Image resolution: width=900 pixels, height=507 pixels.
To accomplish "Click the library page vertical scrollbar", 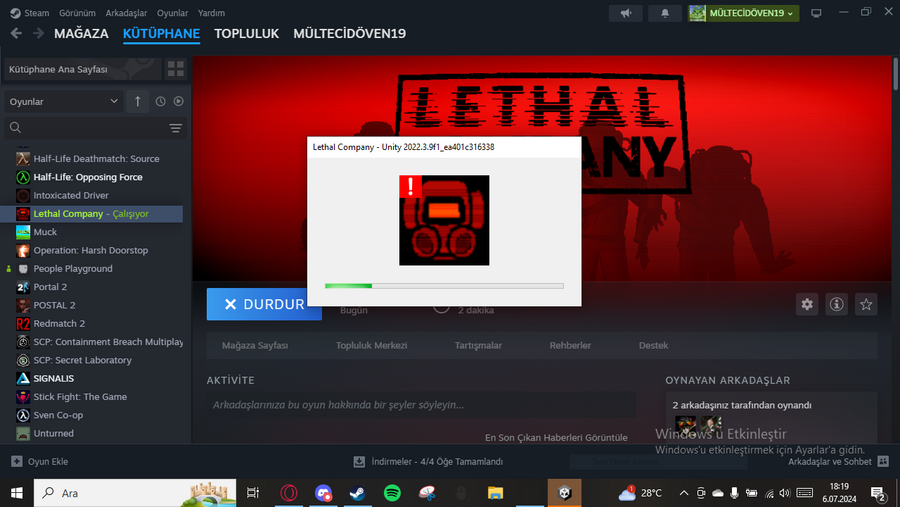I will 895,73.
